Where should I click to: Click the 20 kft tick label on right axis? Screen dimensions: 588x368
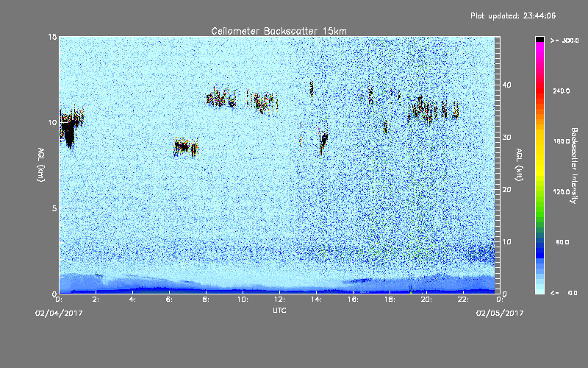tap(506, 190)
